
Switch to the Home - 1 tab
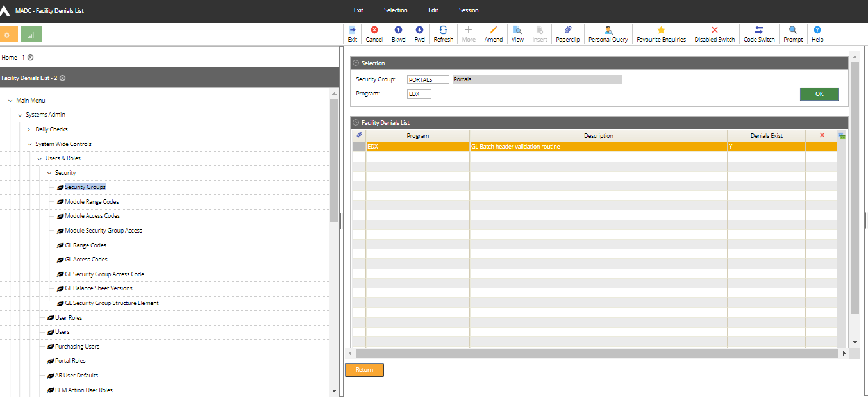tap(13, 58)
